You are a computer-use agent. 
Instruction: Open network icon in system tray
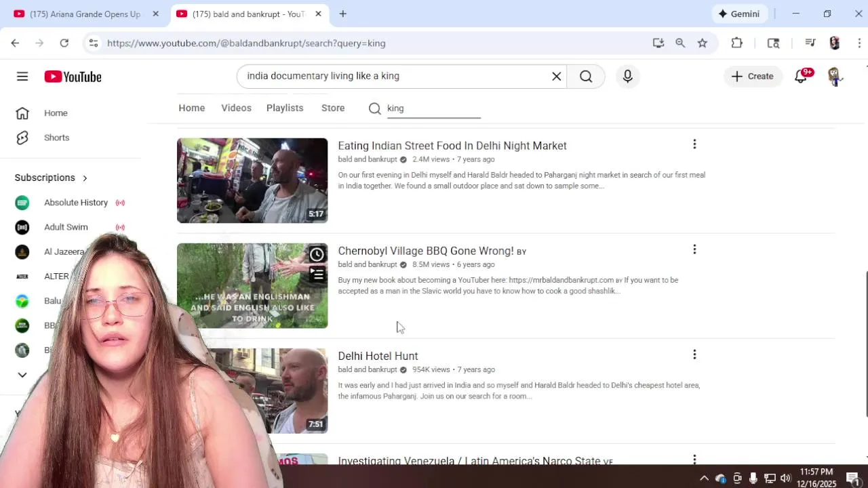[x=770, y=478]
